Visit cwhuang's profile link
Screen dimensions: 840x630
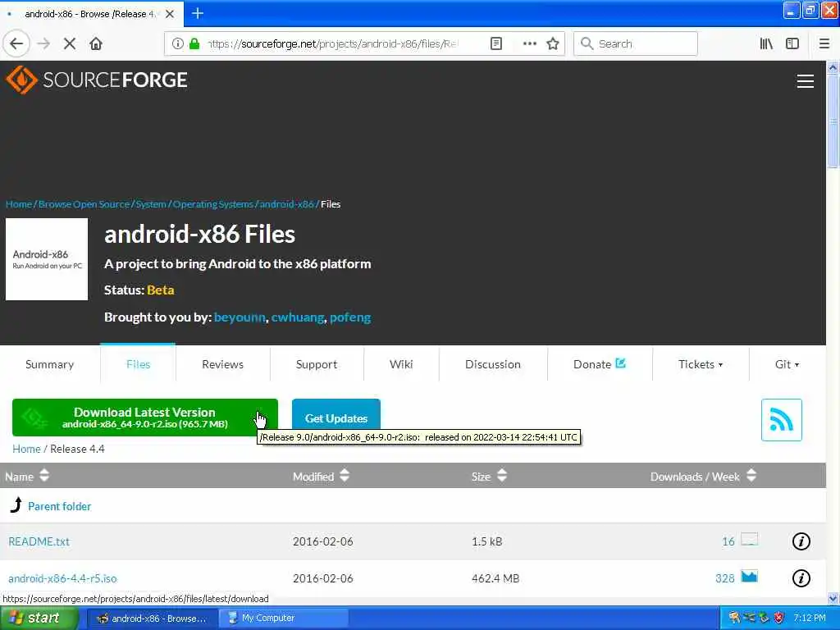(x=297, y=317)
